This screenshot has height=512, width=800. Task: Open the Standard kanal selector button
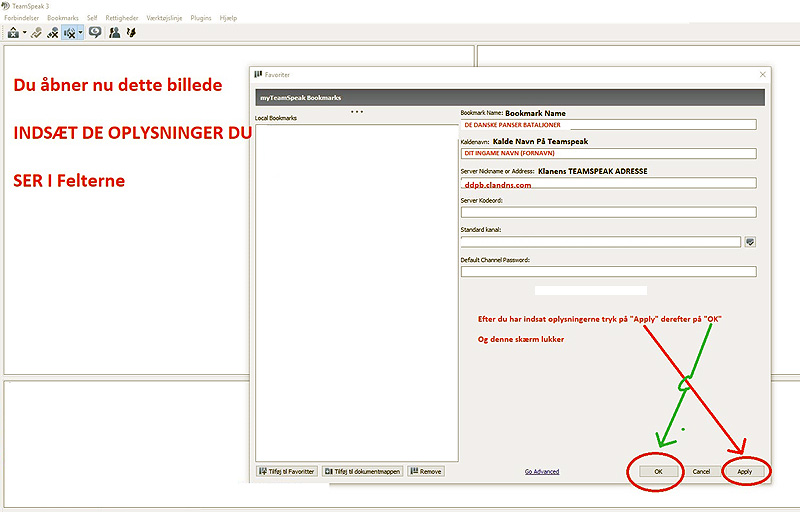coord(750,242)
